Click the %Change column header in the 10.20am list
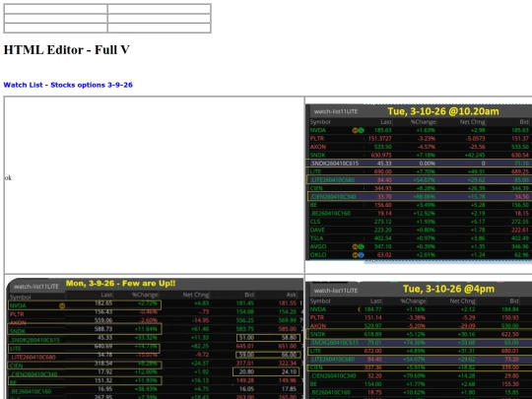Image resolution: width=532 pixels, height=399 pixels. tap(423, 122)
